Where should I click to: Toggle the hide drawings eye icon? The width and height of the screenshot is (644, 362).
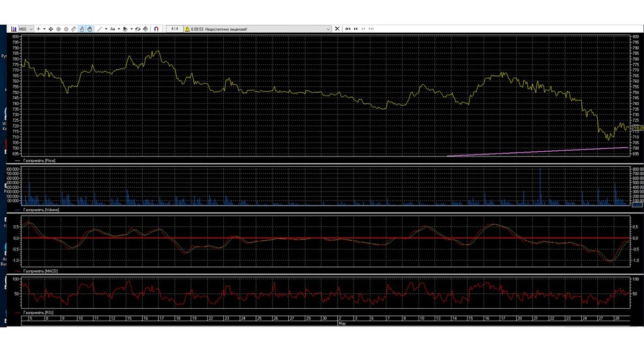tap(138, 29)
